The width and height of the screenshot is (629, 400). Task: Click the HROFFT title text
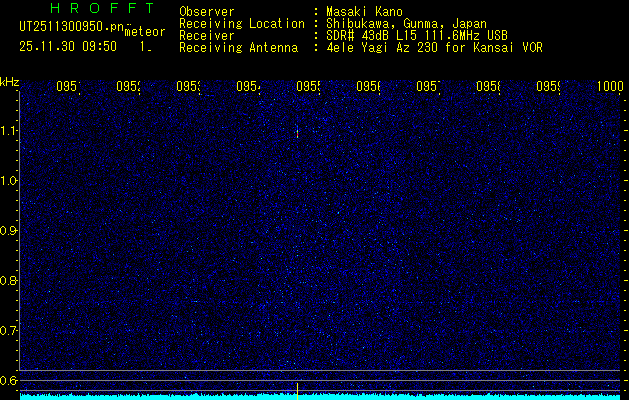click(x=103, y=8)
